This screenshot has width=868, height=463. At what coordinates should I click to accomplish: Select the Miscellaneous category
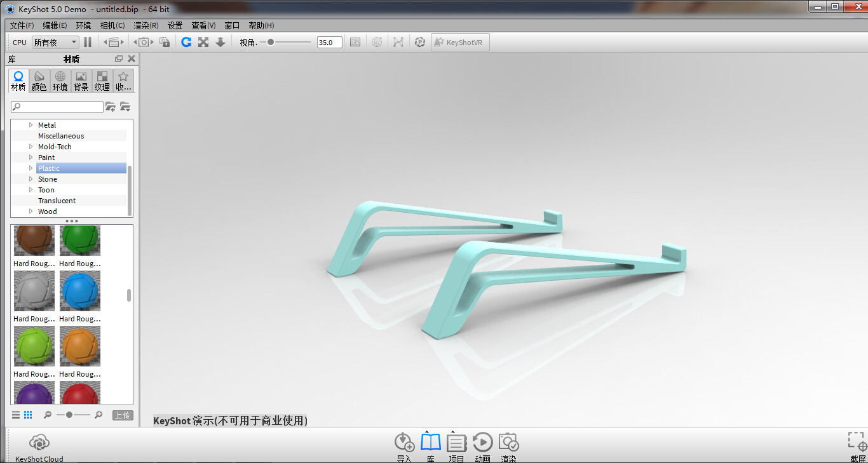[61, 136]
